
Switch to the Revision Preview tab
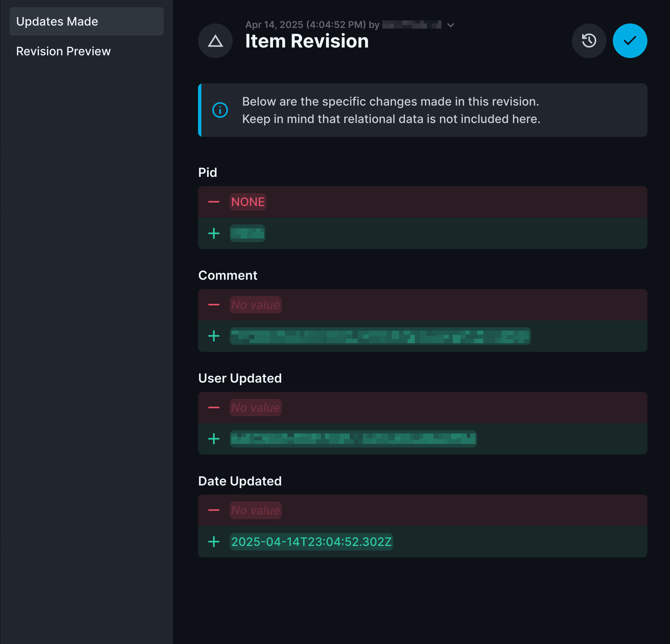tap(63, 51)
